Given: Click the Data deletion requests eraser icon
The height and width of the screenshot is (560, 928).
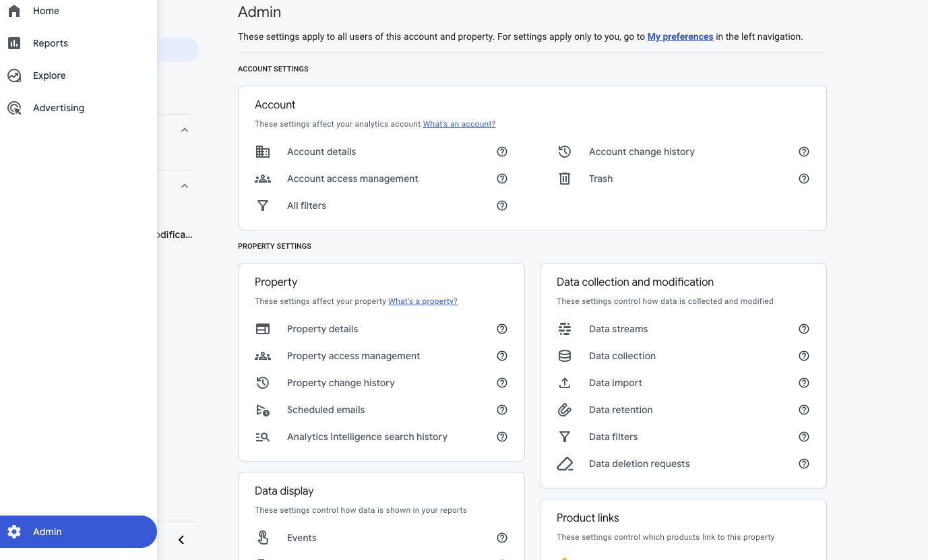Looking at the screenshot, I should pos(565,464).
